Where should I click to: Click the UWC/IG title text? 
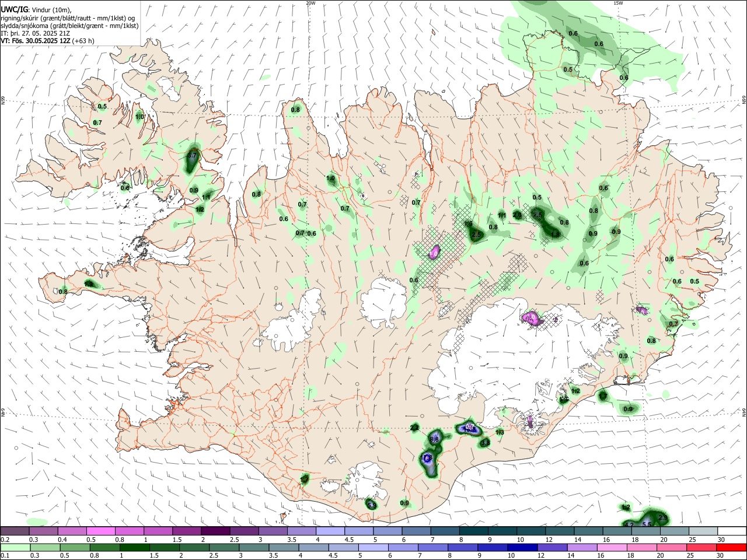click(x=14, y=9)
